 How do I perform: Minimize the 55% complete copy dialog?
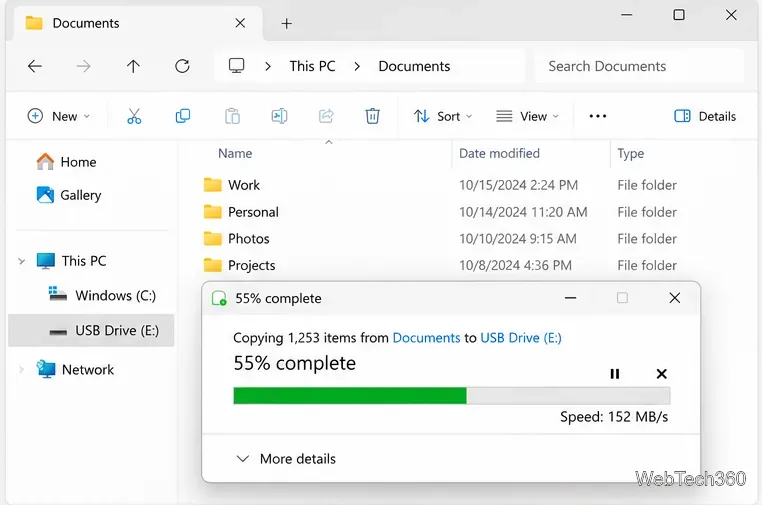coord(571,298)
